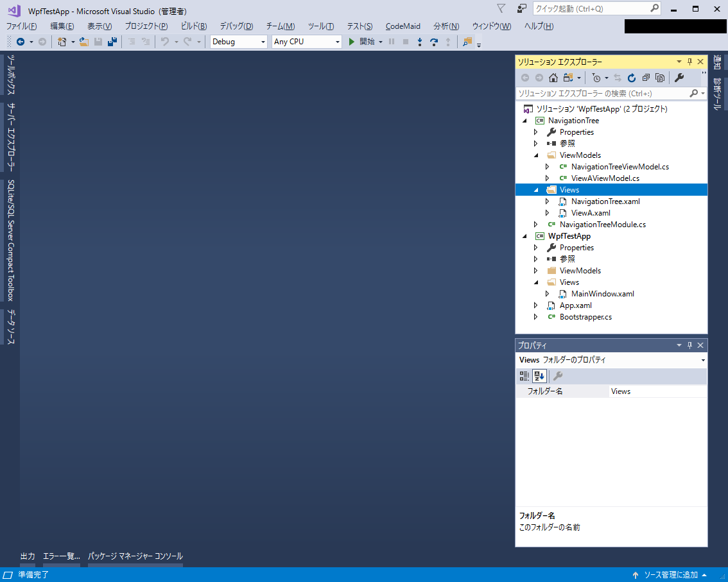The width and height of the screenshot is (728, 582).
Task: Pin the Properties panel
Action: point(690,345)
